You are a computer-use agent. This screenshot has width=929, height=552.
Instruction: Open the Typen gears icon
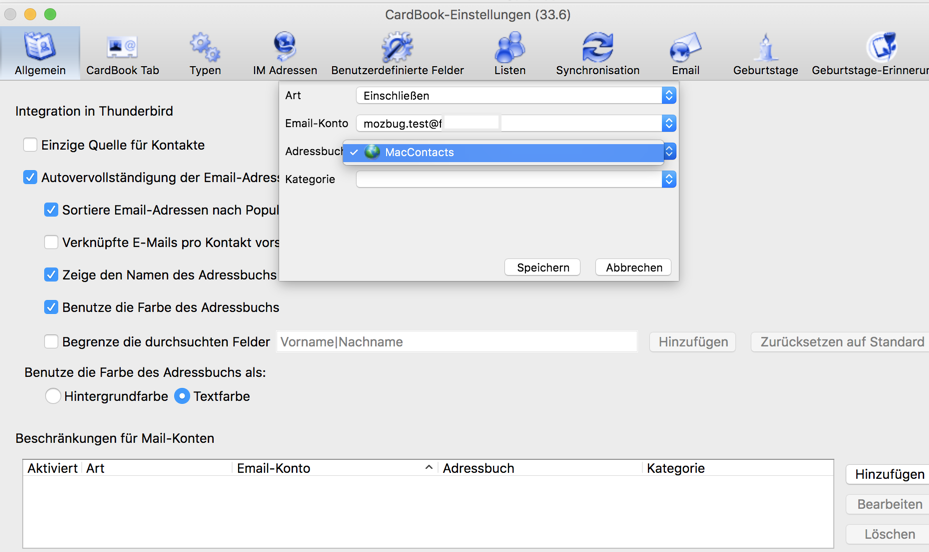pos(205,47)
